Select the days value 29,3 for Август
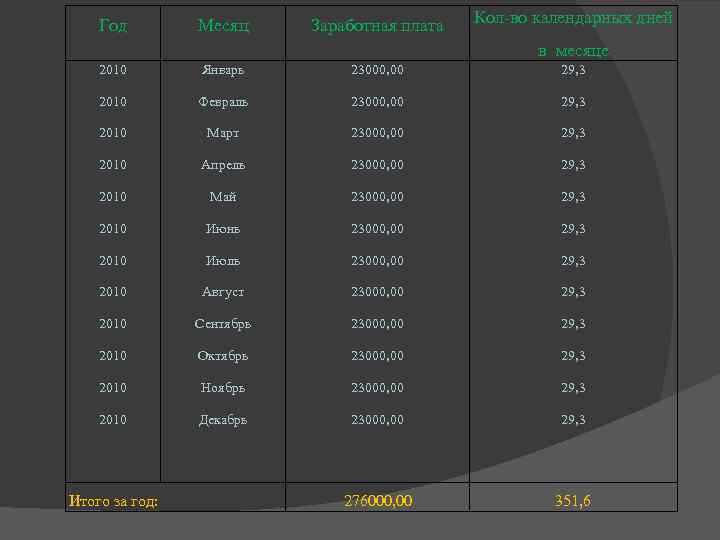 (573, 292)
